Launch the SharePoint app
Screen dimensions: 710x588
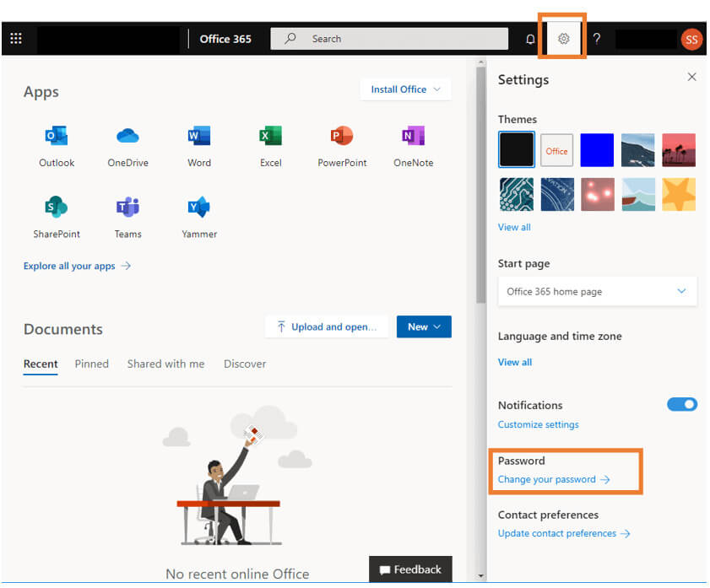57,218
